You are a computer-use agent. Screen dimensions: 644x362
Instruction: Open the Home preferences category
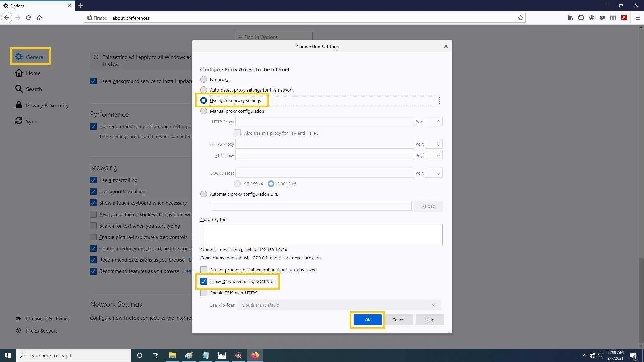pos(28,73)
